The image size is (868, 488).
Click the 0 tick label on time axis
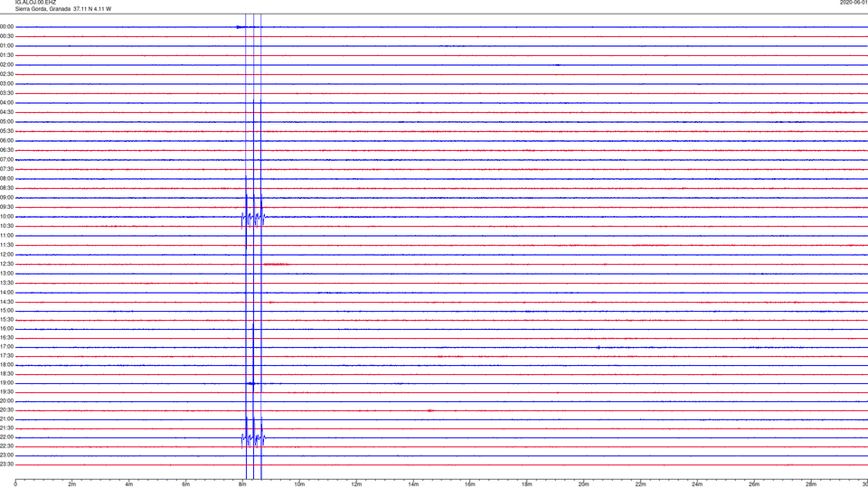[x=15, y=484]
